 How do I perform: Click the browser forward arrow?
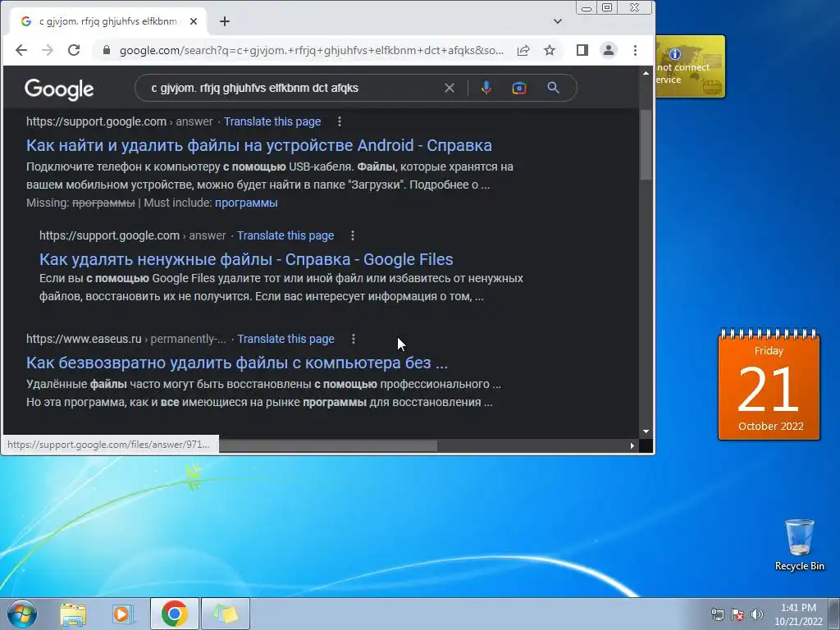(x=48, y=50)
